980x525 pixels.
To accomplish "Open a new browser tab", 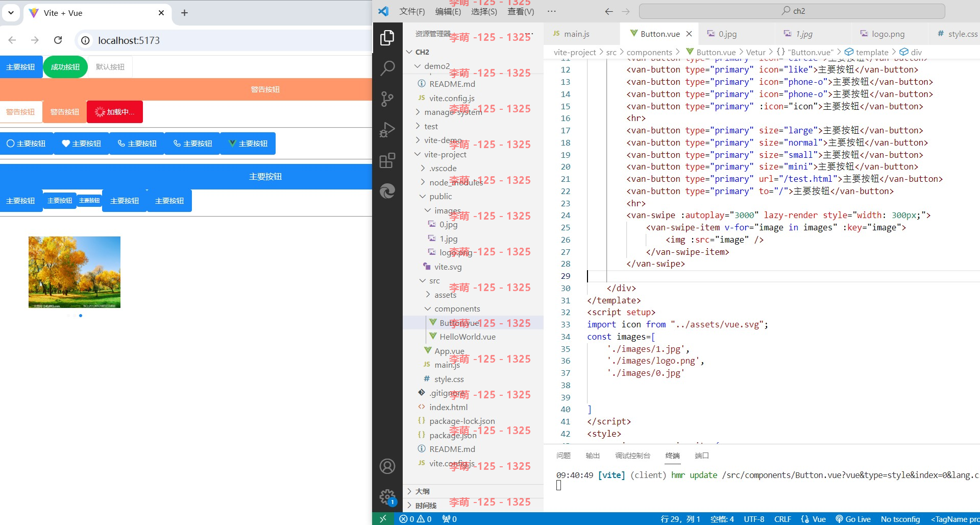I will tap(184, 13).
